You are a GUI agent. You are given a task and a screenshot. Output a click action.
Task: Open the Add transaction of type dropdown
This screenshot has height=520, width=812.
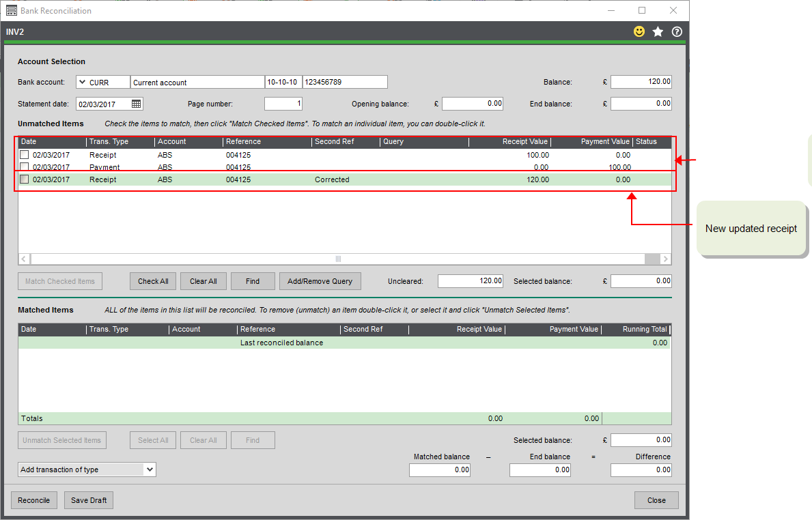coord(150,470)
